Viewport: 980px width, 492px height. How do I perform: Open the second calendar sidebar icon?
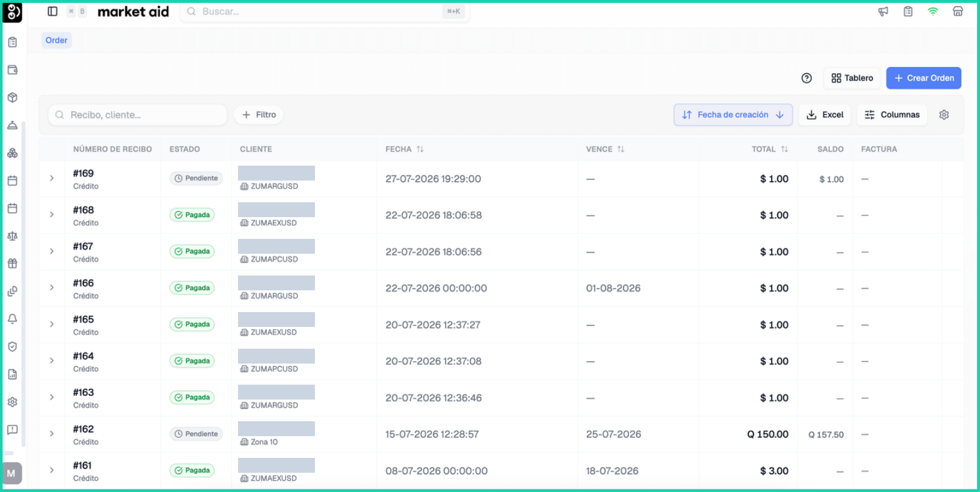(x=12, y=208)
